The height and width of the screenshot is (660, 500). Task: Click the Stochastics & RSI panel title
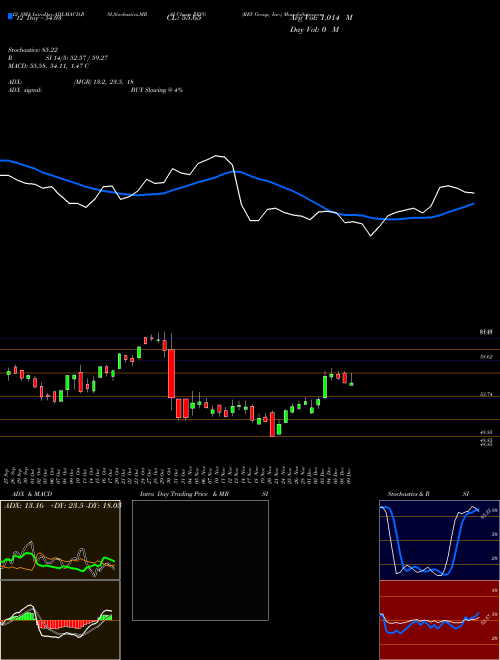pyautogui.click(x=428, y=494)
